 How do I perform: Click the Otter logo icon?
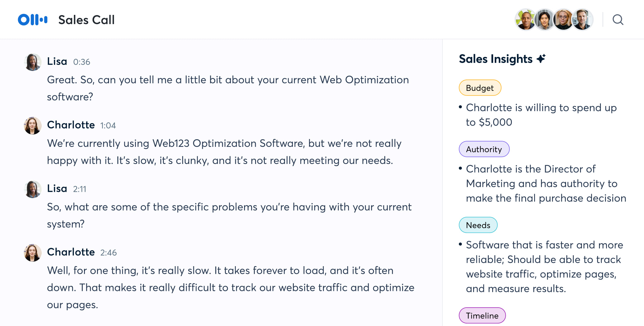click(33, 20)
